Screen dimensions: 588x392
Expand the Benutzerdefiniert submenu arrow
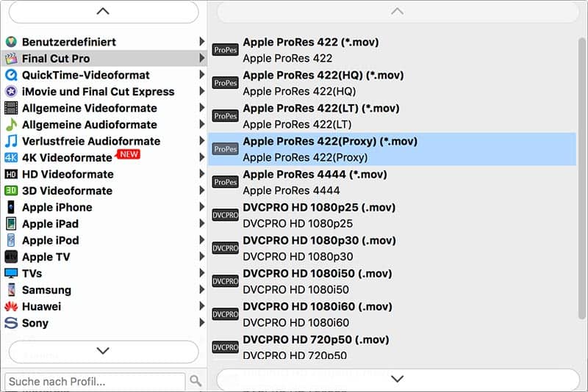201,41
